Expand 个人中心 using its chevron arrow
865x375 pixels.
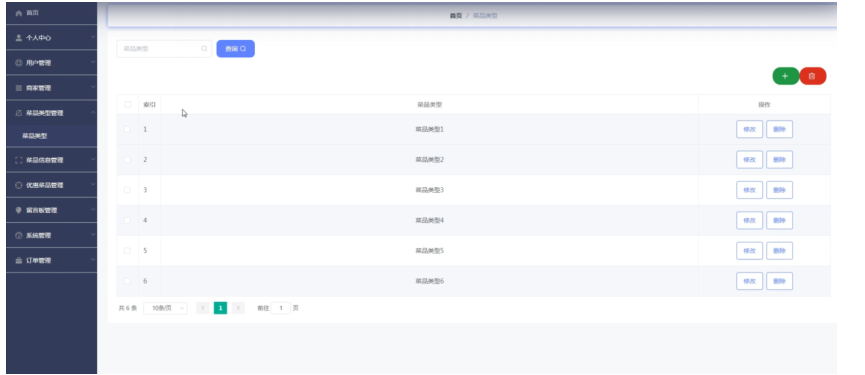pyautogui.click(x=93, y=38)
